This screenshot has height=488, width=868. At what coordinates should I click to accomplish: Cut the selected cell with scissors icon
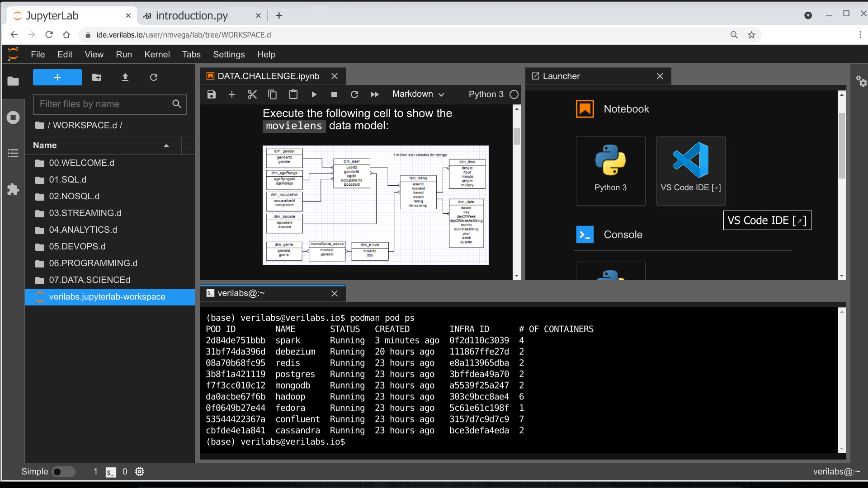tap(252, 94)
